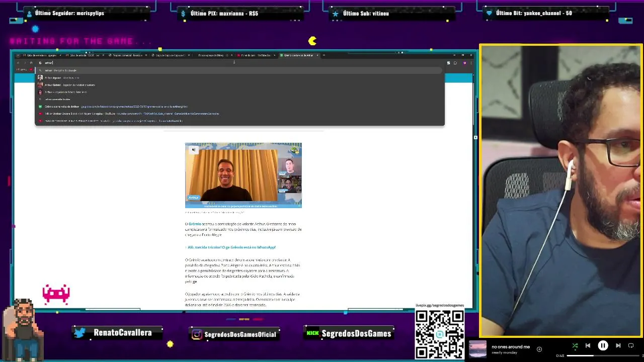
Task: Select the Grêmio article URL suggestion
Action: (x=239, y=107)
